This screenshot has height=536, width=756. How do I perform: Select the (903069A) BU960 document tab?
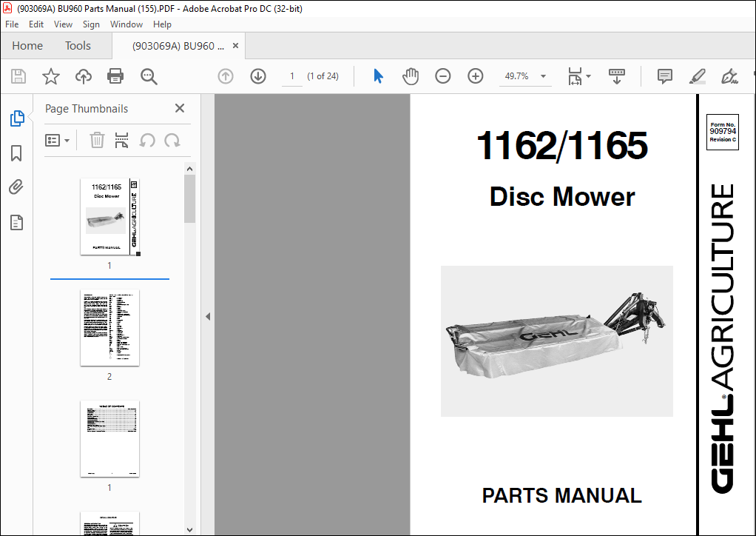[x=178, y=46]
